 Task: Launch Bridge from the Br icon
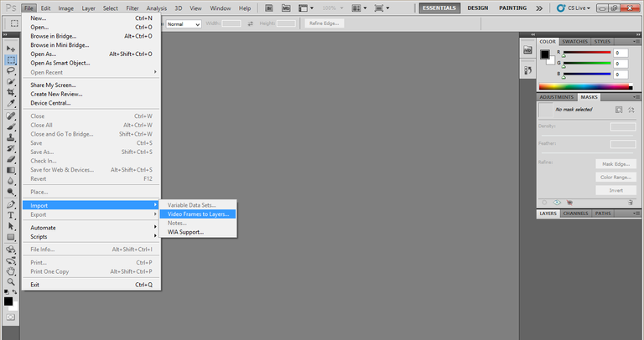(269, 8)
